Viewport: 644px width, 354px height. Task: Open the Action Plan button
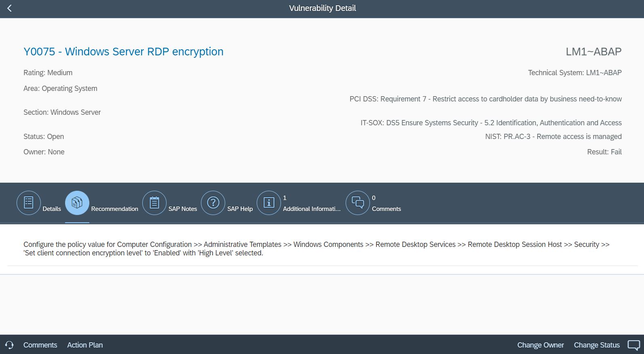coord(85,345)
